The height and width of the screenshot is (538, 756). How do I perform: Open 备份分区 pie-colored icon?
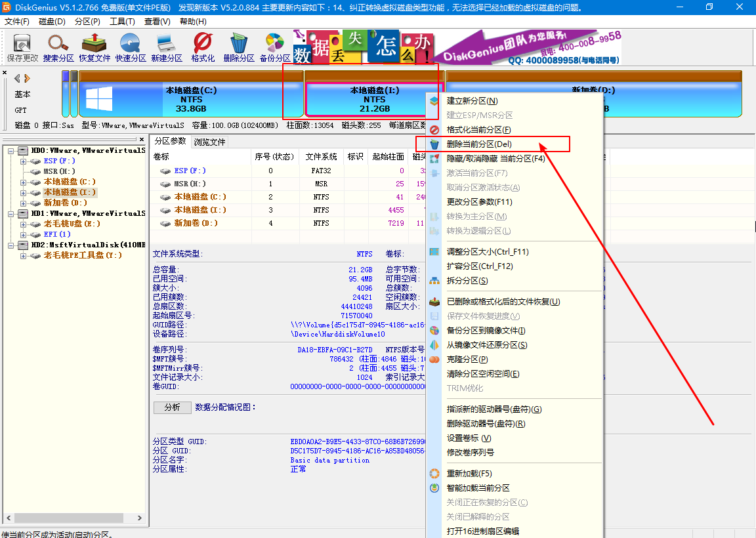point(275,48)
